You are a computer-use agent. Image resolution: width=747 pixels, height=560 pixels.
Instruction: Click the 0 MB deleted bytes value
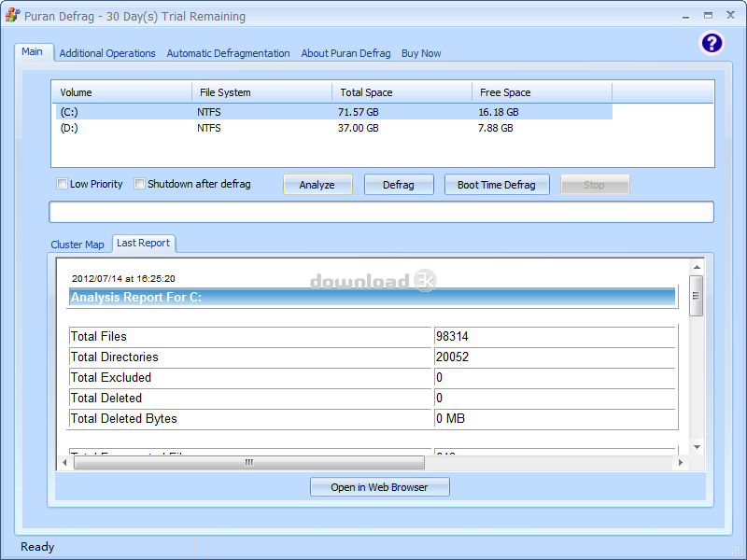pos(450,418)
